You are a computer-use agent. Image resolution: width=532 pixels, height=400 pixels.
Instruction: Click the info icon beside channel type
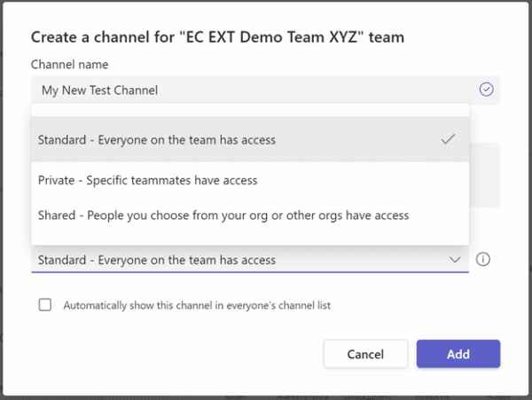tap(483, 260)
